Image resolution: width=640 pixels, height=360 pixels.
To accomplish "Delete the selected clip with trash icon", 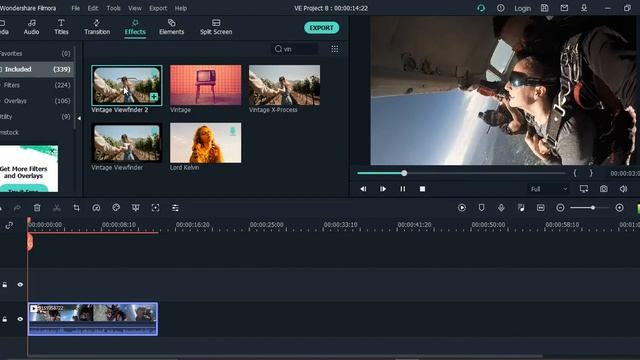I will tap(37, 208).
